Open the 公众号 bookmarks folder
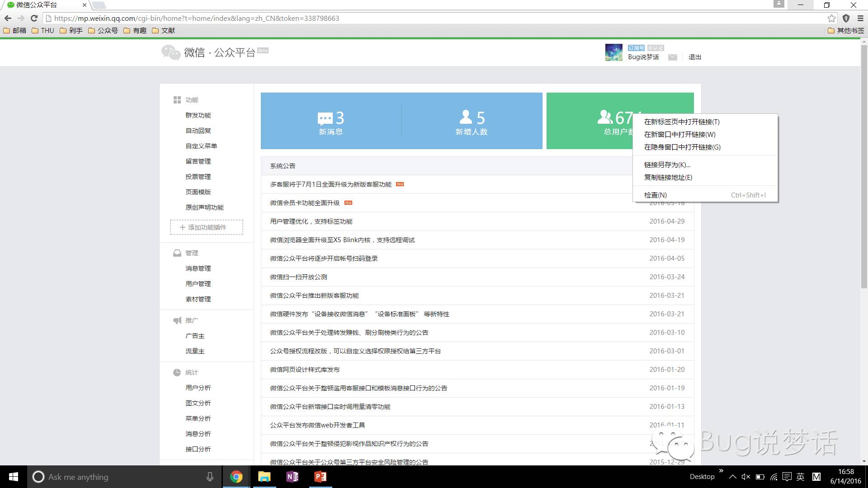This screenshot has width=868, height=488. [104, 30]
